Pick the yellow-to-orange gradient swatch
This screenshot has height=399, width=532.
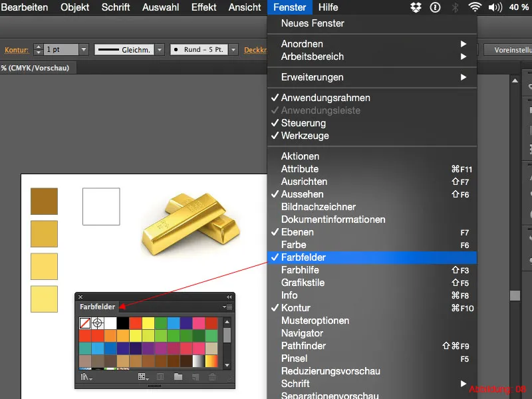click(211, 361)
